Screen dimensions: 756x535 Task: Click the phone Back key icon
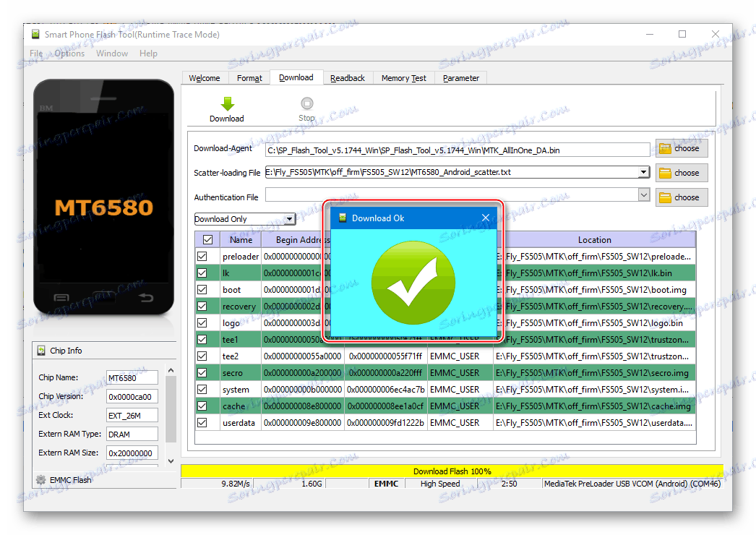[x=146, y=298]
